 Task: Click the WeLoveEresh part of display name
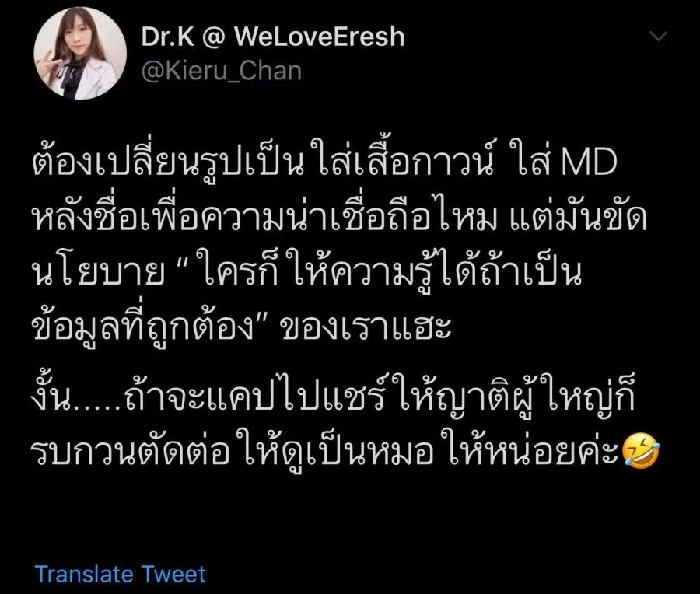[319, 36]
